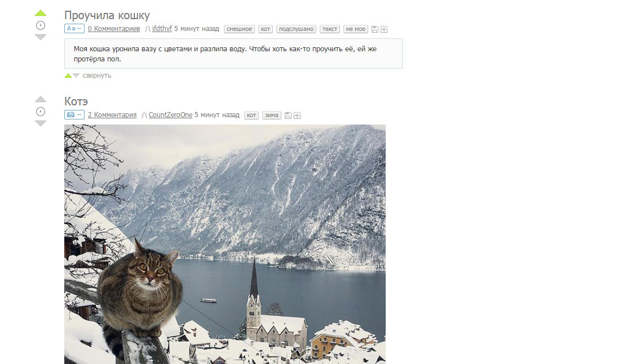Select the 'подслушано' tag
618x364 pixels.
tap(297, 29)
